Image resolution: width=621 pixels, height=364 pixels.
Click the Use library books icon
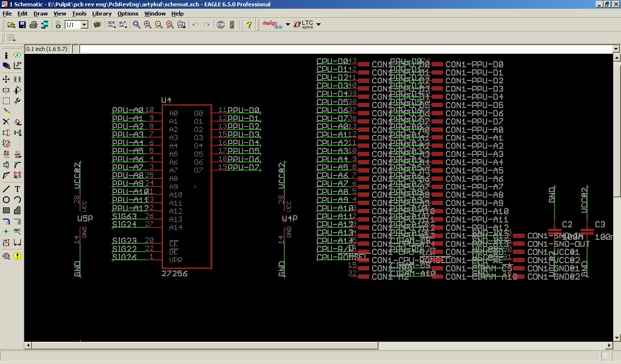[x=97, y=25]
